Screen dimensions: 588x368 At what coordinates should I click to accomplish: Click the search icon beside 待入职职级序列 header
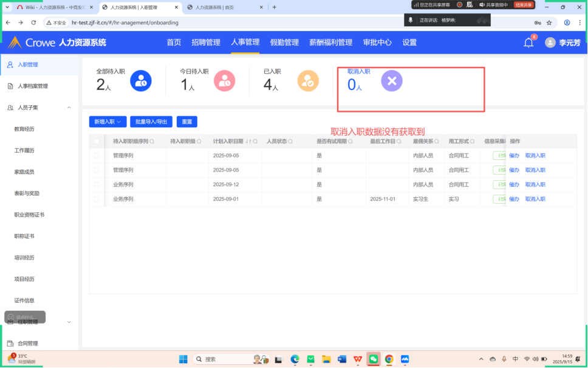pos(152,141)
